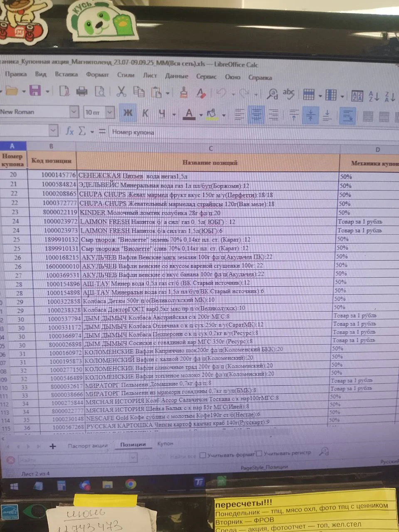Toggle italic (К) formatting
This screenshot has height=532, width=399.
point(145,113)
